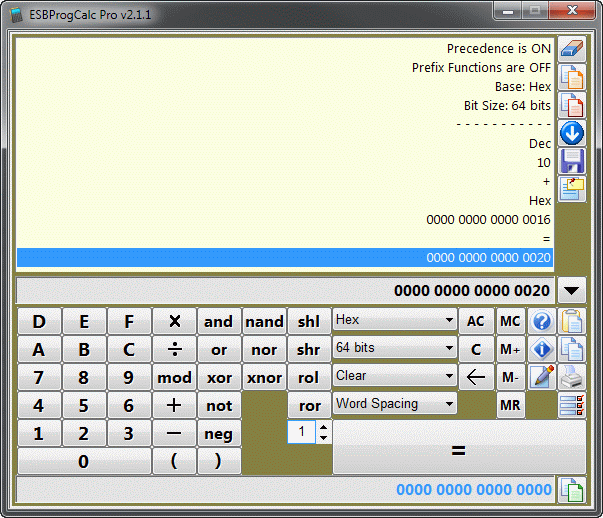Click the AC all clear button

476,321
